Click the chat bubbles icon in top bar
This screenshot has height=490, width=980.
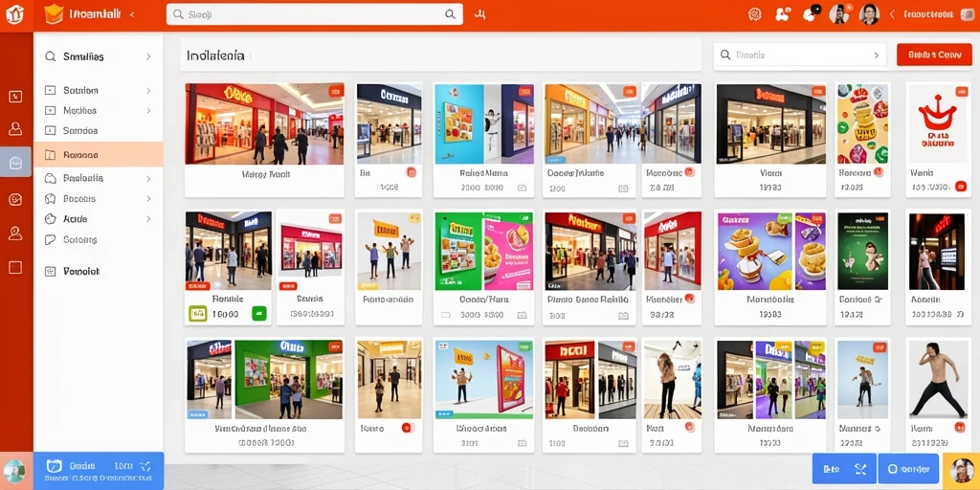click(x=812, y=13)
